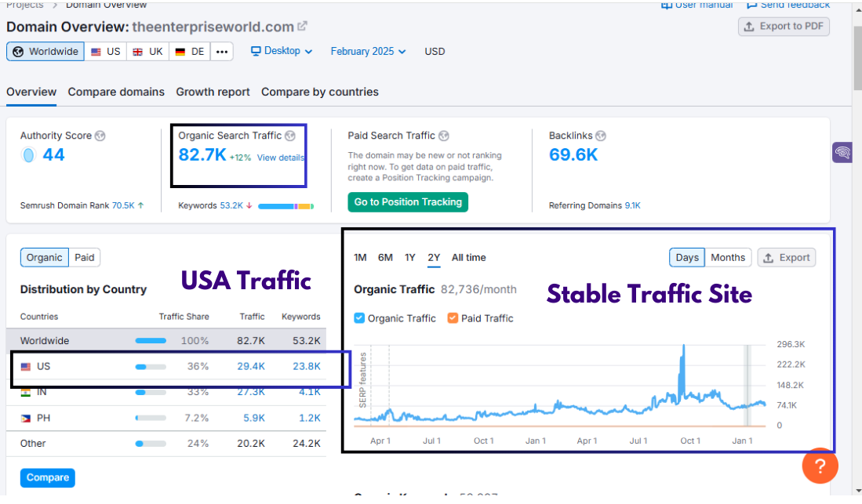Open the orange help question mark bubble
The height and width of the screenshot is (504, 862).
(820, 467)
